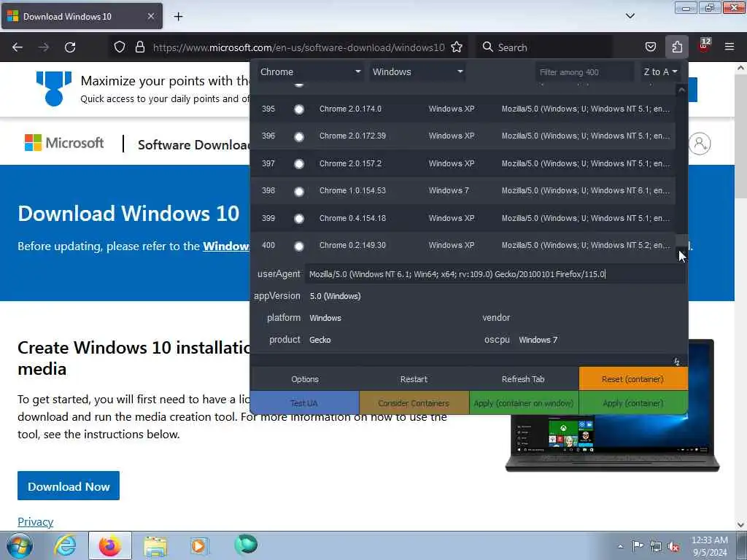
Task: Click green Apply (container) button
Action: [633, 402]
